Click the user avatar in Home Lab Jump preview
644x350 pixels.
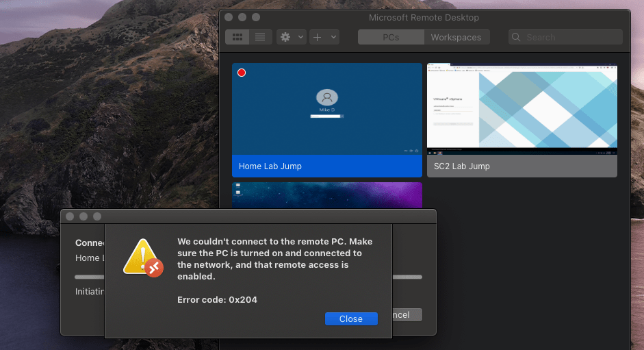click(x=327, y=97)
